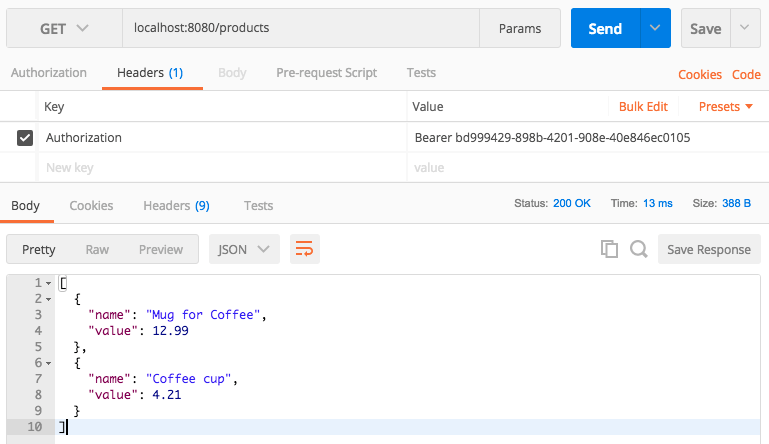Open the Cookies link at top right

pyautogui.click(x=700, y=75)
